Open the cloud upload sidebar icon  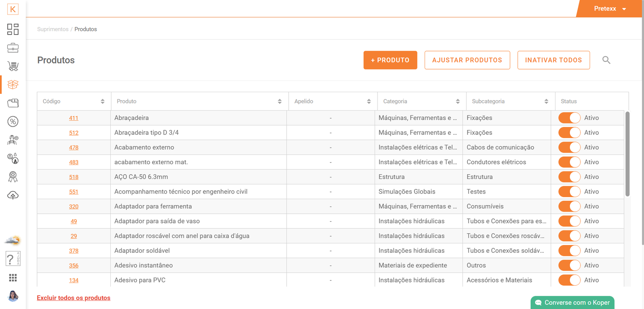[x=13, y=196]
